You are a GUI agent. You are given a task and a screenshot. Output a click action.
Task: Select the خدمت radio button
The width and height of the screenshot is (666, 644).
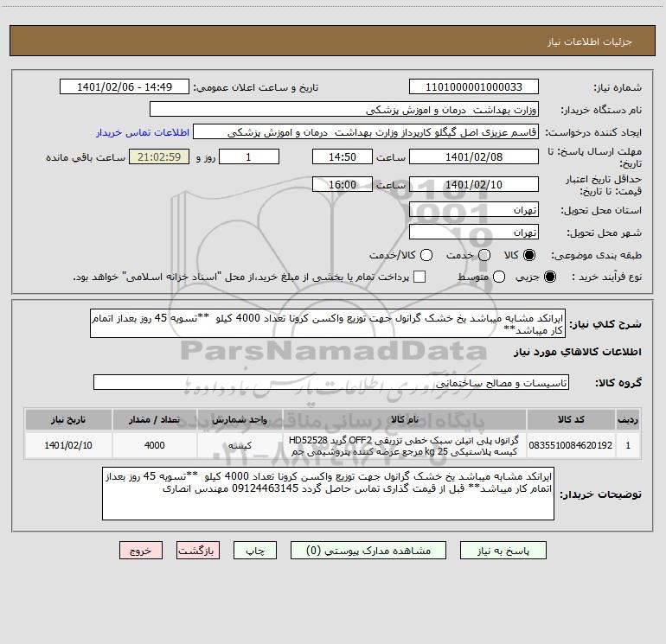coord(484,255)
